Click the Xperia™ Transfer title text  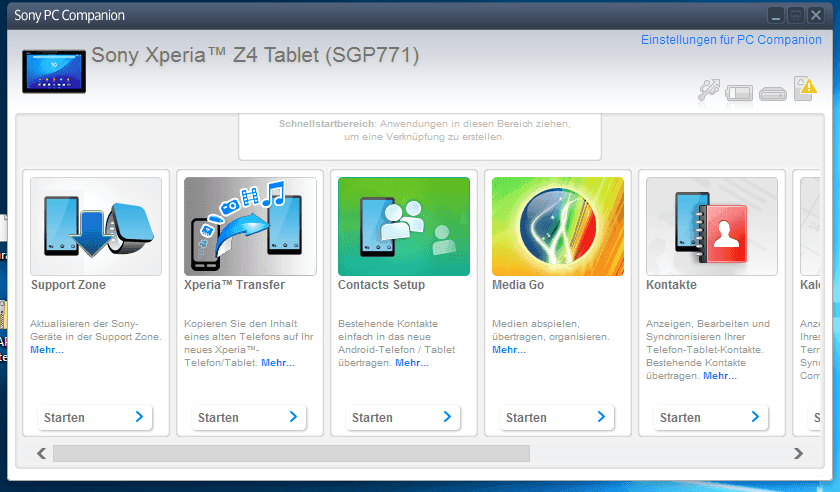[234, 285]
